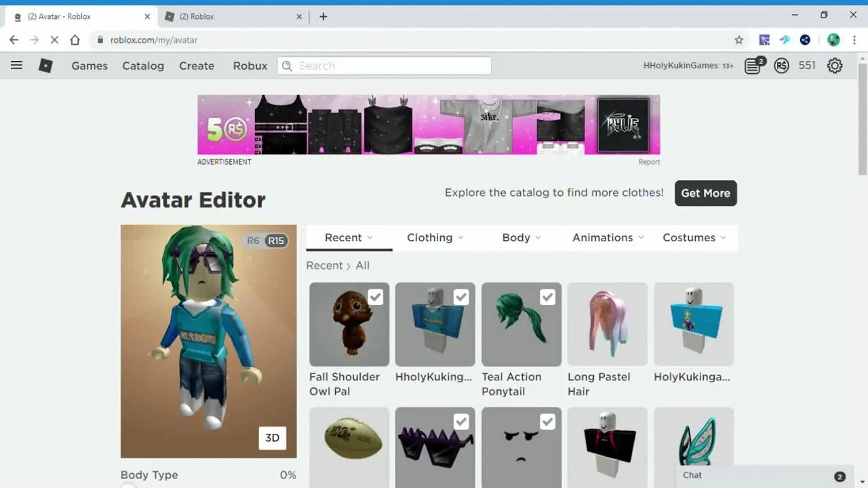Click the Chrome profile avatar icon
The width and height of the screenshot is (868, 488).
(x=833, y=40)
